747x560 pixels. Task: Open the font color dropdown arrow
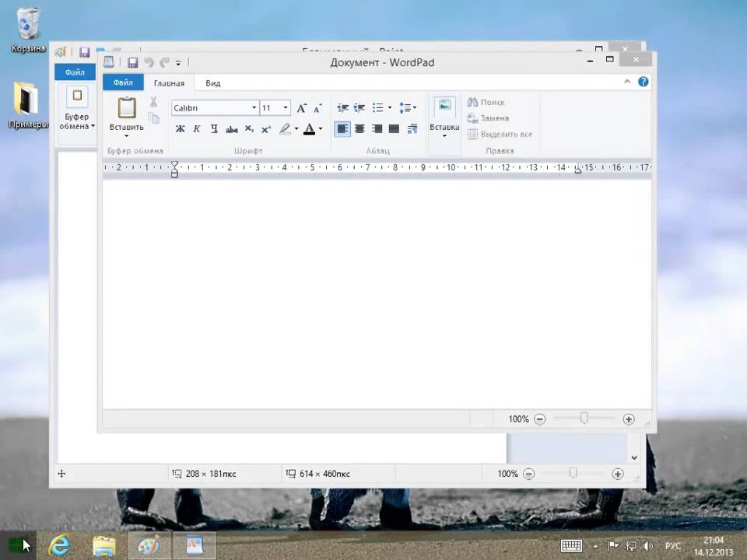point(321,128)
